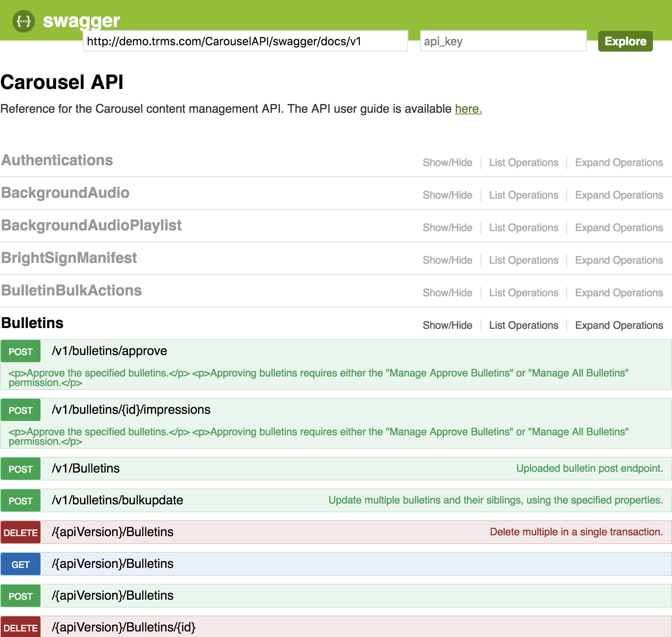This screenshot has height=637, width=672.
Task: Select the DELETE badge on /{apiVersion}/Bulletins
Action: [21, 532]
